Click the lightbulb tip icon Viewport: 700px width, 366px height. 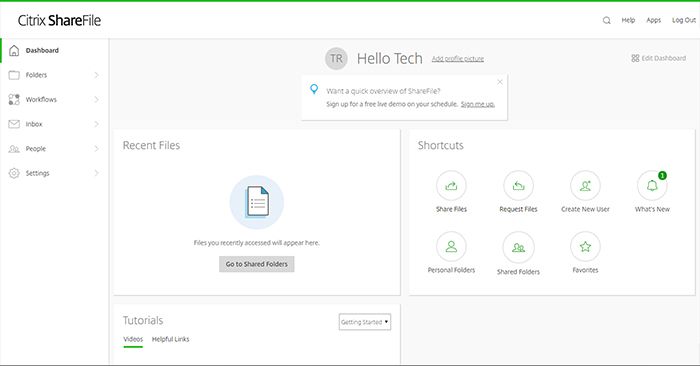(314, 89)
